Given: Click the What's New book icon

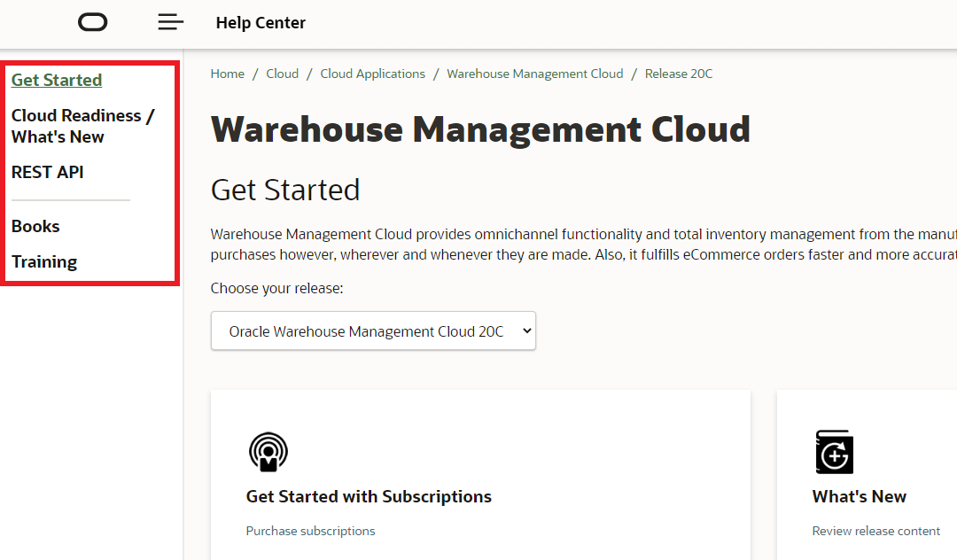Looking at the screenshot, I should pyautogui.click(x=834, y=452).
